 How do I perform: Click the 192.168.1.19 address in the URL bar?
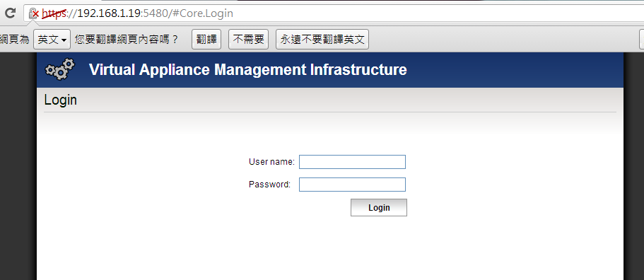[108, 13]
